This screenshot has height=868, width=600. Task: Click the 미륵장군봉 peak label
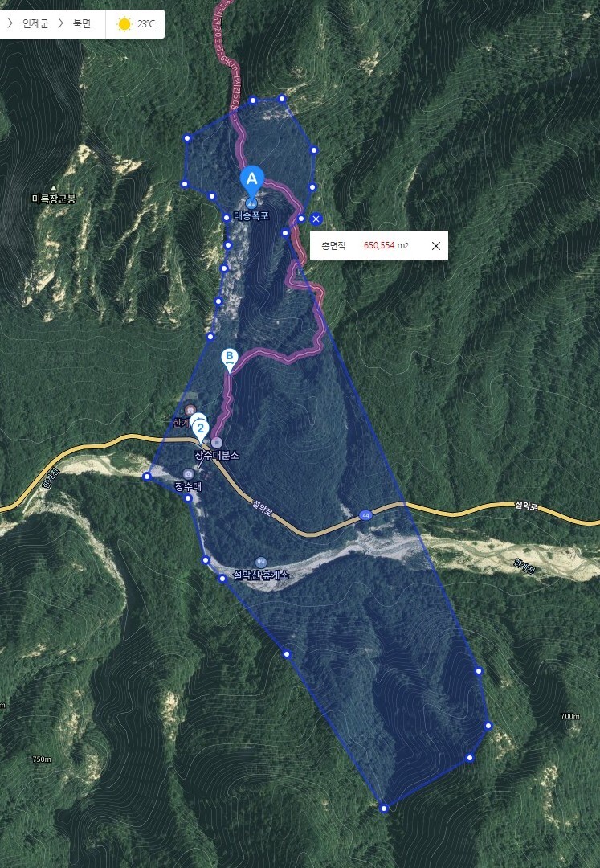(54, 199)
